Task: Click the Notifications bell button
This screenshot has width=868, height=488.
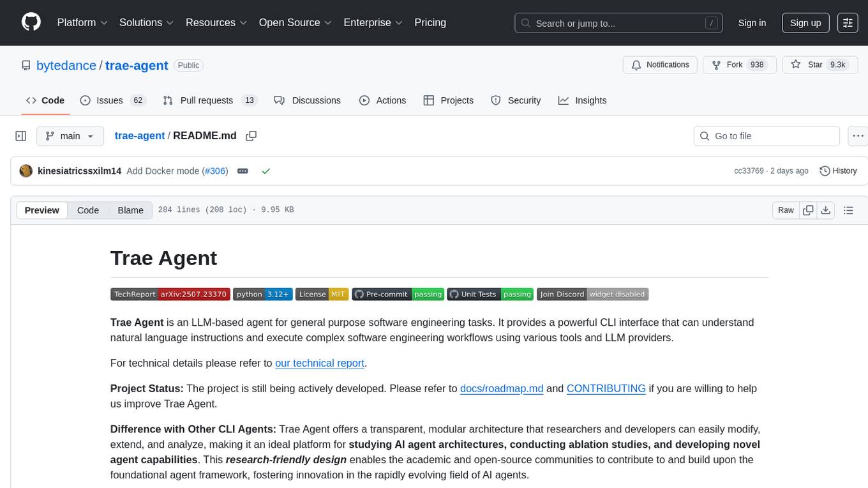Action: [660, 65]
